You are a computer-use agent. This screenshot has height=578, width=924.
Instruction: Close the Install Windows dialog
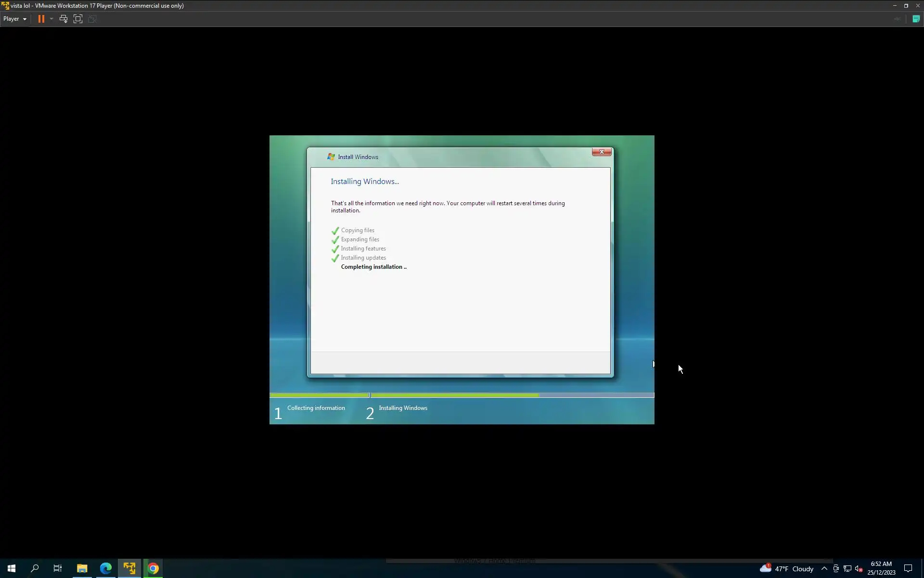click(x=601, y=152)
